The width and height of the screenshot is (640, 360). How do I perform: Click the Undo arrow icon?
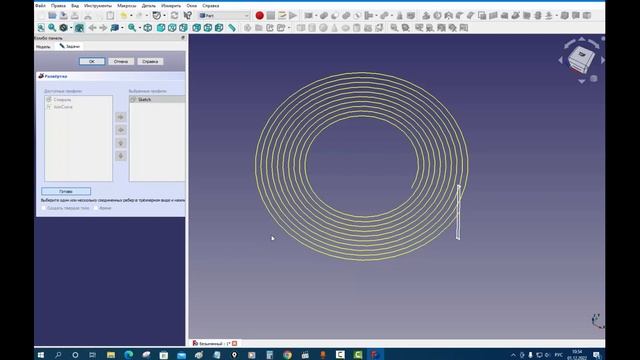coord(123,16)
